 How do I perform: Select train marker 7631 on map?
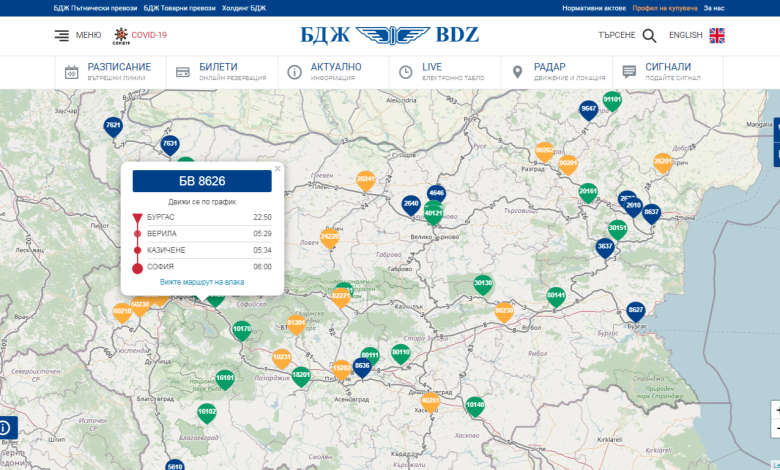click(170, 145)
